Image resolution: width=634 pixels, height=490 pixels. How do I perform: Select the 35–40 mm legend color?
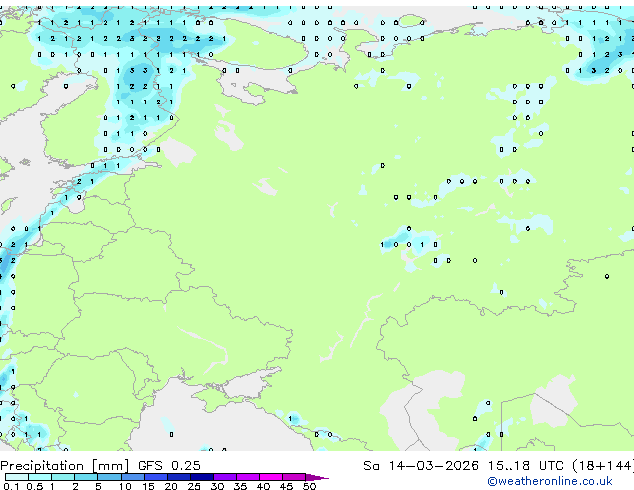pyautogui.click(x=247, y=477)
